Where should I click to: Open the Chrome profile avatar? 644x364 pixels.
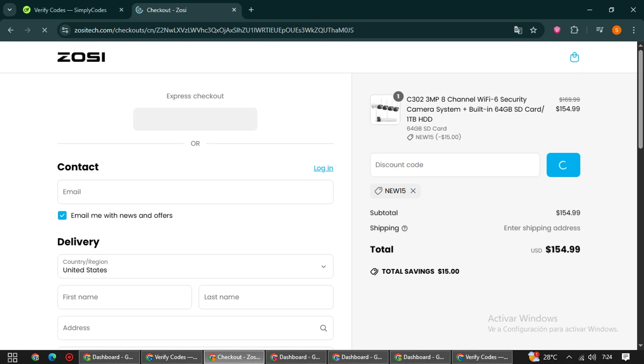pyautogui.click(x=617, y=30)
